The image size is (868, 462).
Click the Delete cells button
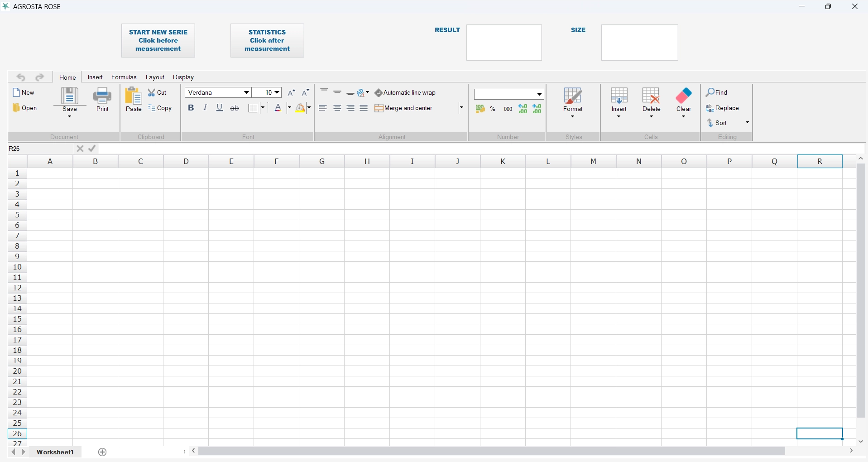point(652,103)
